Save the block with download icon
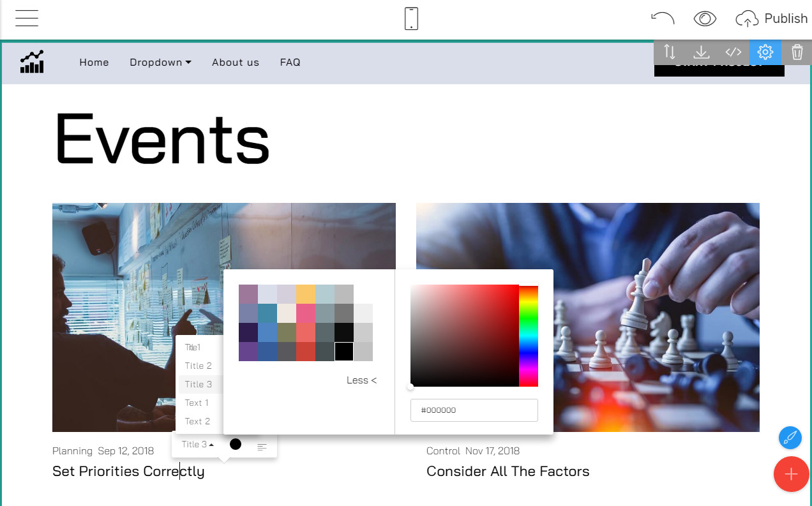 coord(702,52)
